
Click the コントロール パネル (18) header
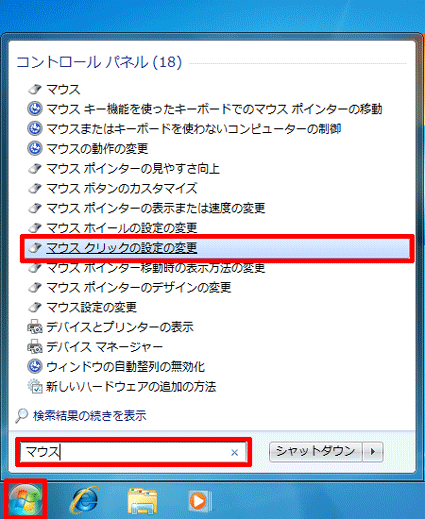pyautogui.click(x=99, y=62)
